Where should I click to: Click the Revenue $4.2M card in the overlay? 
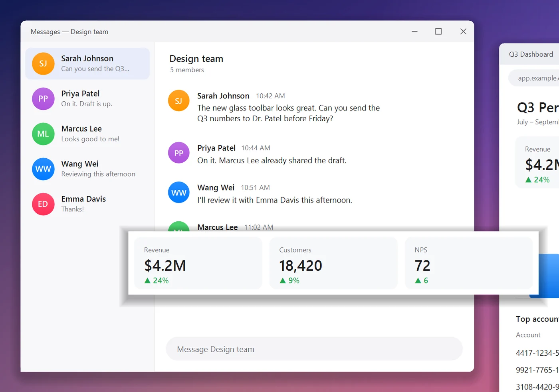pos(198,263)
